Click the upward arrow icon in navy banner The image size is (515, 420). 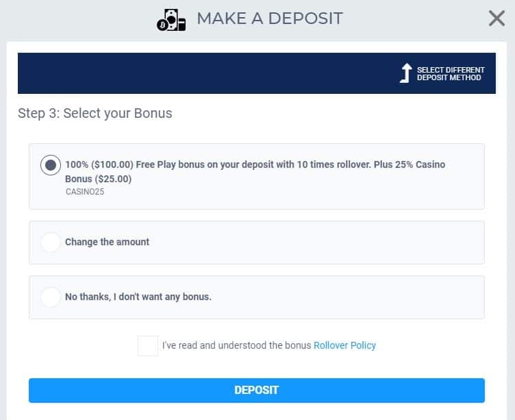[x=406, y=73]
